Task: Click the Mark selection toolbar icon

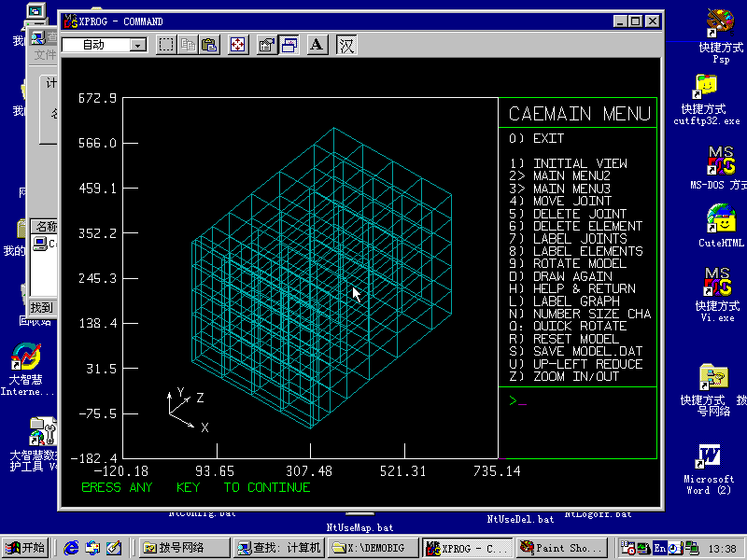Action: coord(166,44)
